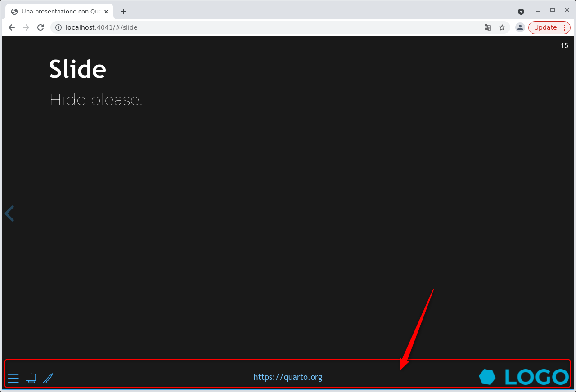Viewport: 576px width, 392px height.
Task: Activate the notes canvas brush icon
Action: [x=48, y=378]
